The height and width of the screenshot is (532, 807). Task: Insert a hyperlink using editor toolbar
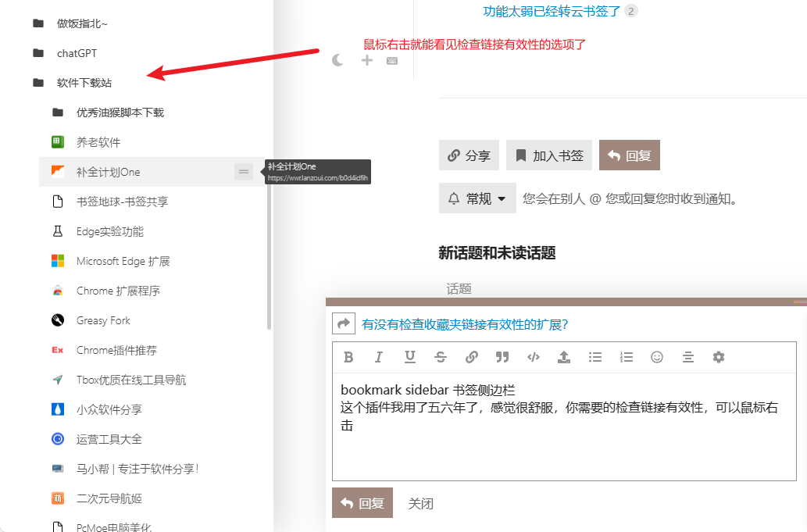472,357
